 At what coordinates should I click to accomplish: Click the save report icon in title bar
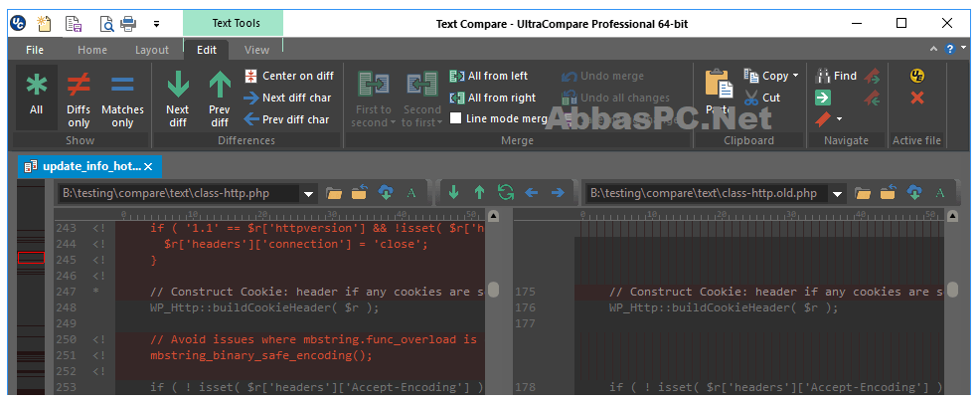(74, 24)
